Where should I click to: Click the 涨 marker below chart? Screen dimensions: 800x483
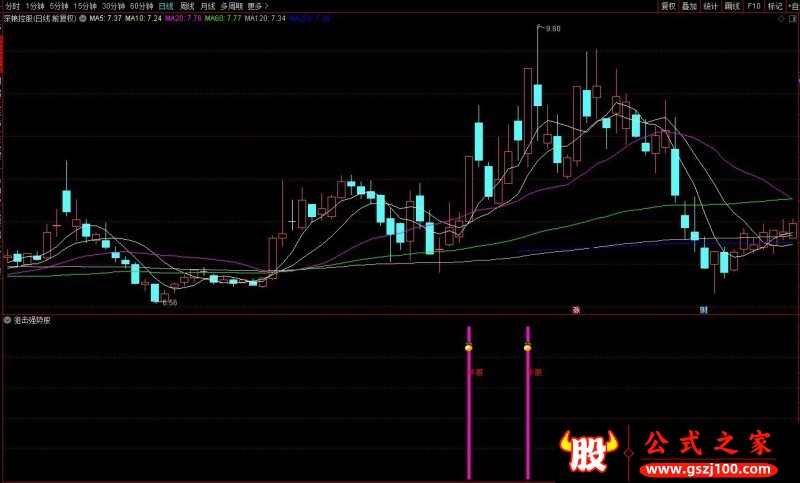point(576,310)
